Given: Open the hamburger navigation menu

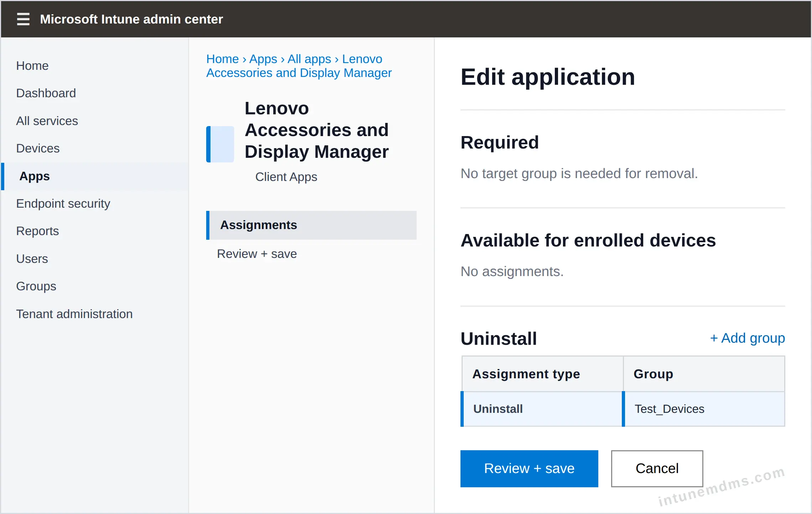Looking at the screenshot, I should pyautogui.click(x=23, y=19).
